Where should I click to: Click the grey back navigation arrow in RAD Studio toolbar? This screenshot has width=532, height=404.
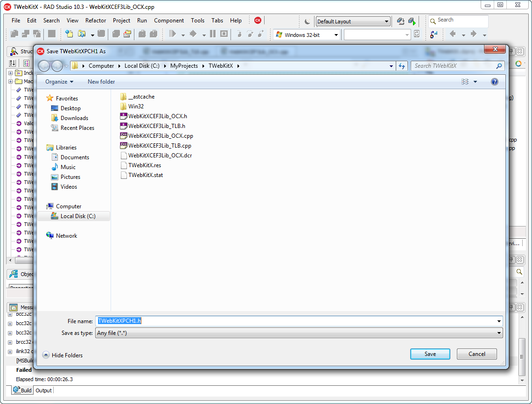tap(452, 34)
